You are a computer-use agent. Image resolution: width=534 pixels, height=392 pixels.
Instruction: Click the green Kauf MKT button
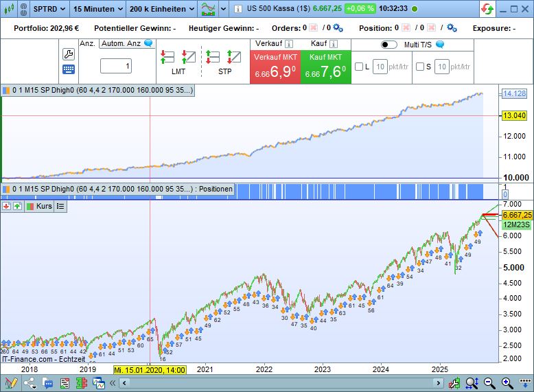325,67
